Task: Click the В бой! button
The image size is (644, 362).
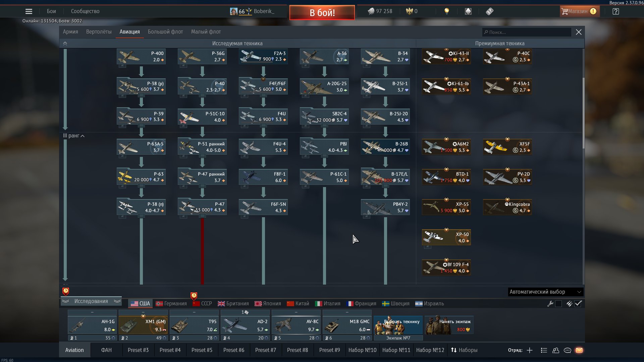Action: (322, 13)
